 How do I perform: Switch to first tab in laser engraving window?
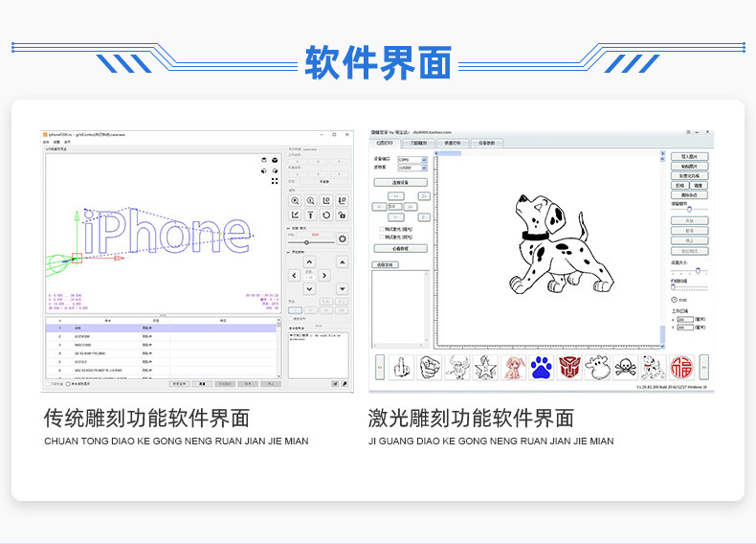click(x=385, y=143)
